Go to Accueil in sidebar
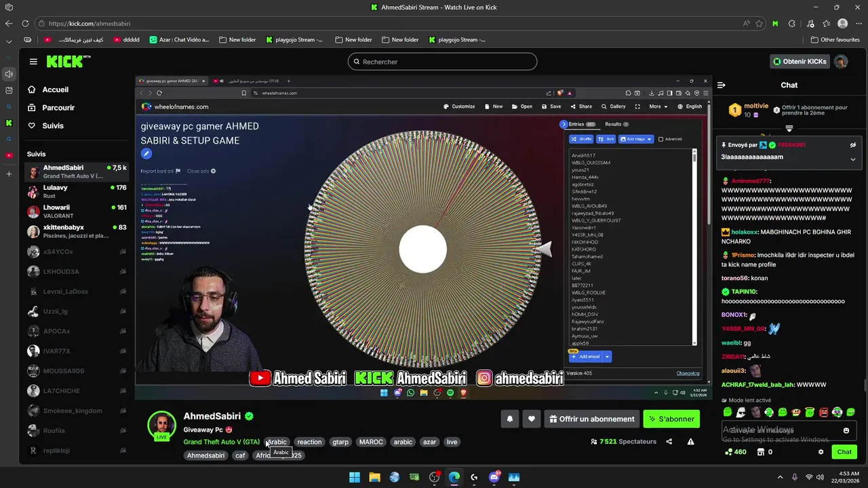868x488 pixels. pyautogui.click(x=48, y=89)
